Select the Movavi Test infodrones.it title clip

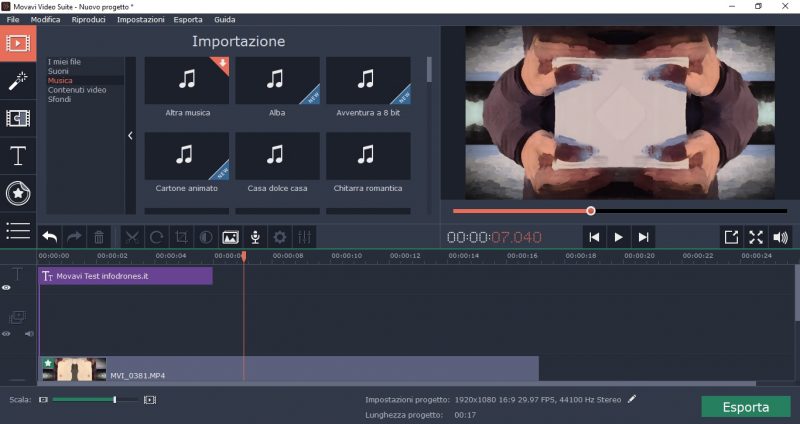126,276
